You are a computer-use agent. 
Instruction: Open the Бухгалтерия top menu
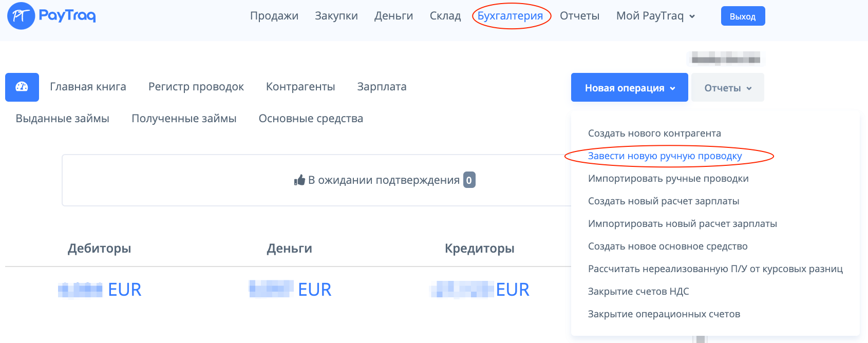(x=510, y=16)
